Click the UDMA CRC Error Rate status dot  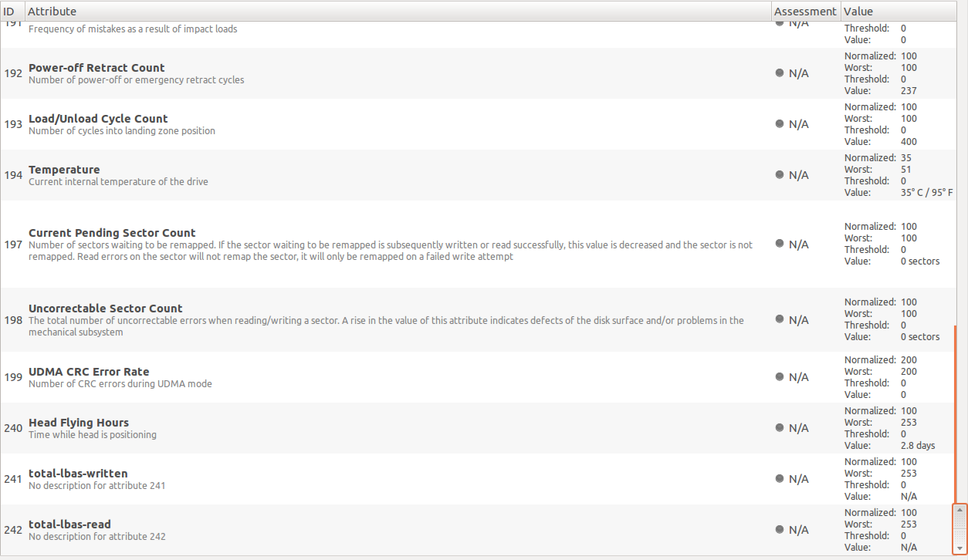coord(780,376)
